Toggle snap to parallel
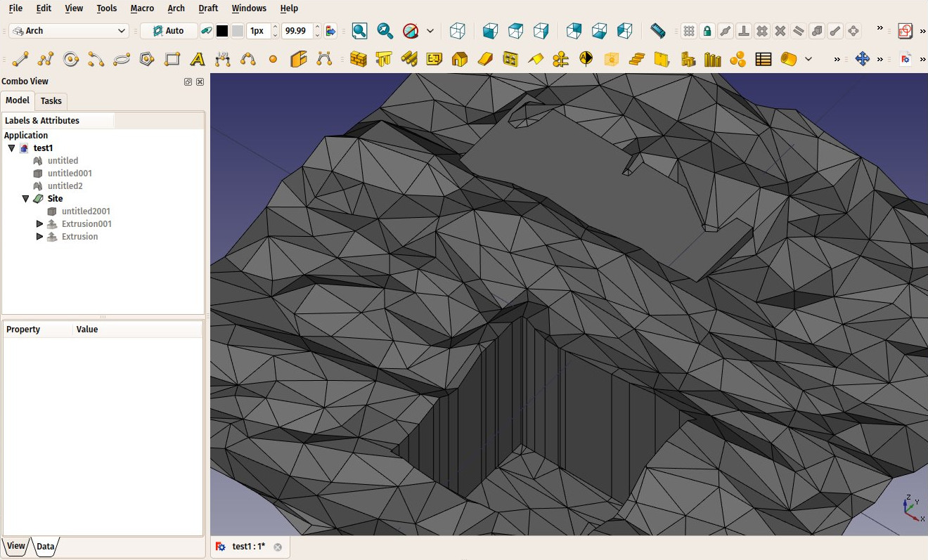Screen dimensions: 928x560 tap(799, 31)
